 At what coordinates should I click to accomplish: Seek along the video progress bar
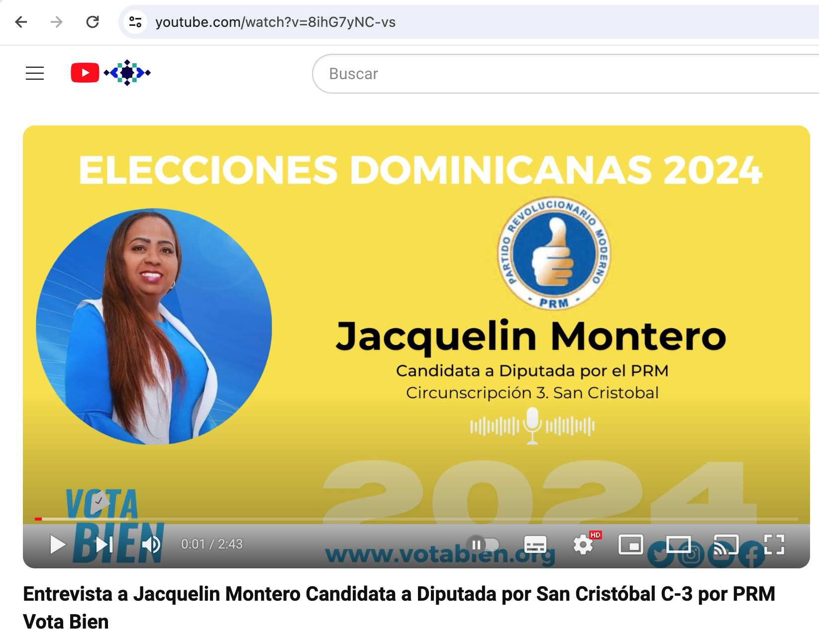(x=416, y=519)
